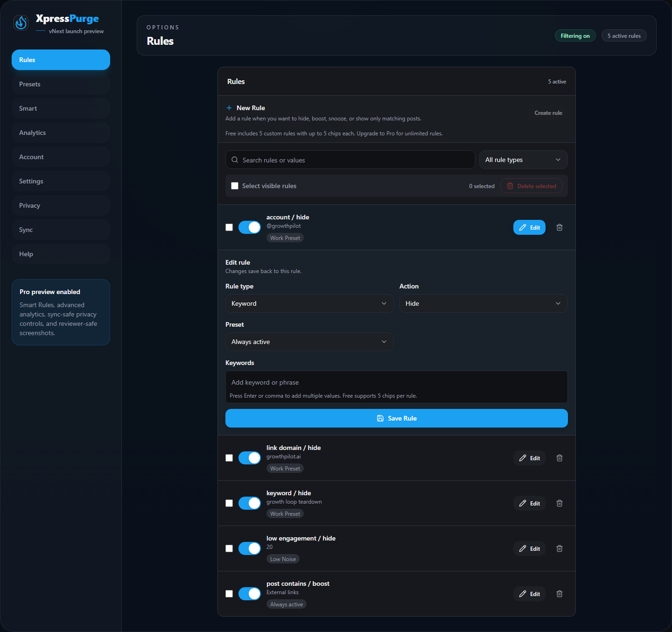672x632 pixels.
Task: Open the Preset dropdown showing Always active
Action: pyautogui.click(x=309, y=342)
